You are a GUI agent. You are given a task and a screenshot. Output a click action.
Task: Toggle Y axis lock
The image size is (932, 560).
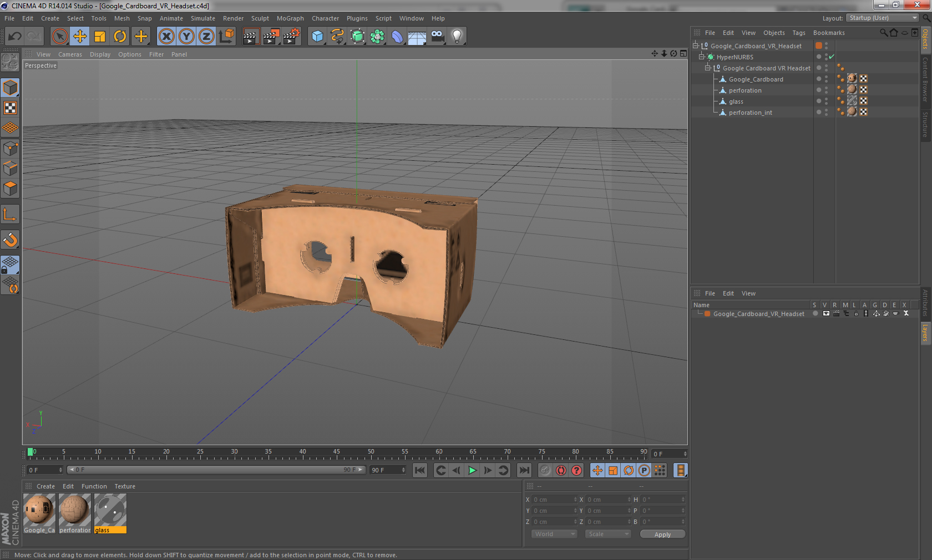[x=186, y=37]
